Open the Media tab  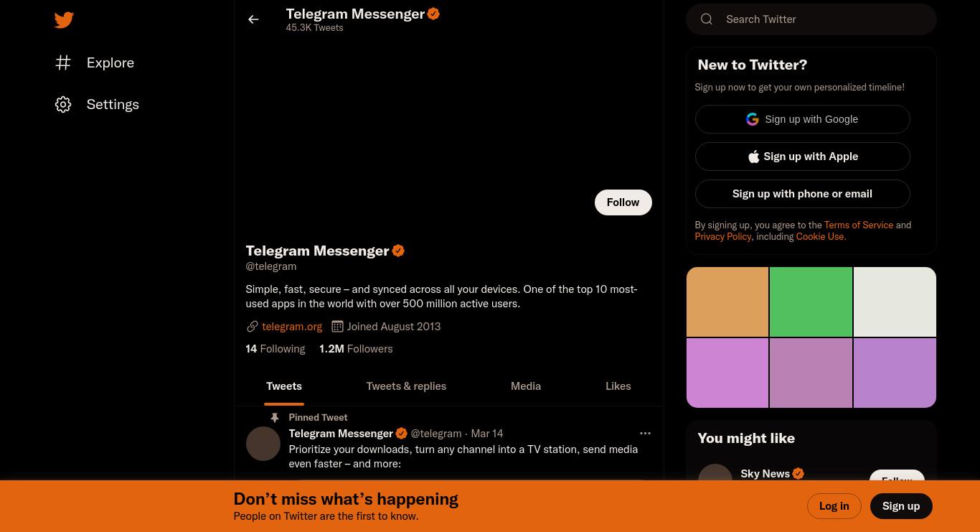(x=526, y=386)
